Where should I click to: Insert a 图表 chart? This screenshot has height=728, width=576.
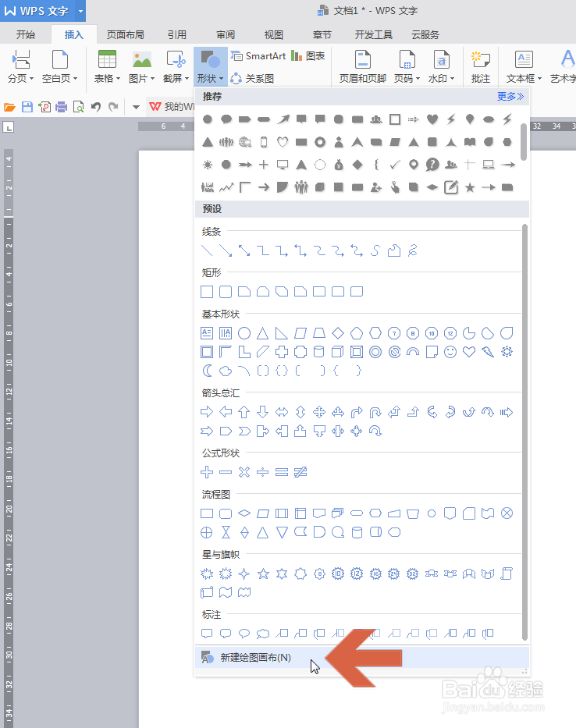(x=308, y=56)
